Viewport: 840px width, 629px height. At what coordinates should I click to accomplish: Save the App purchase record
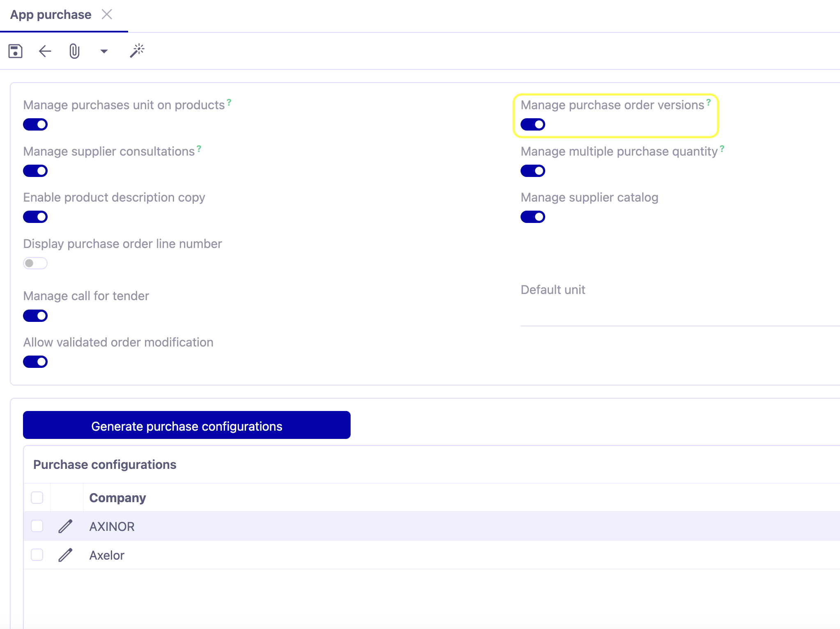coord(16,51)
